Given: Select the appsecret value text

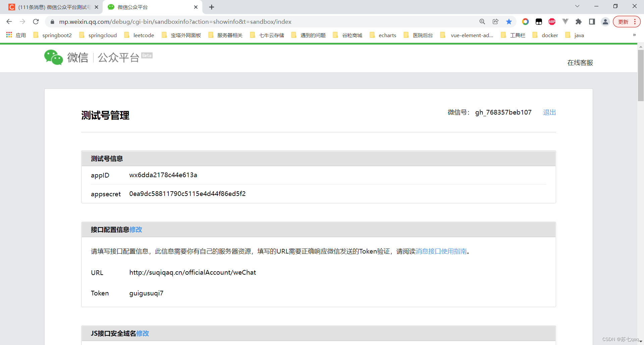Looking at the screenshot, I should [x=187, y=194].
